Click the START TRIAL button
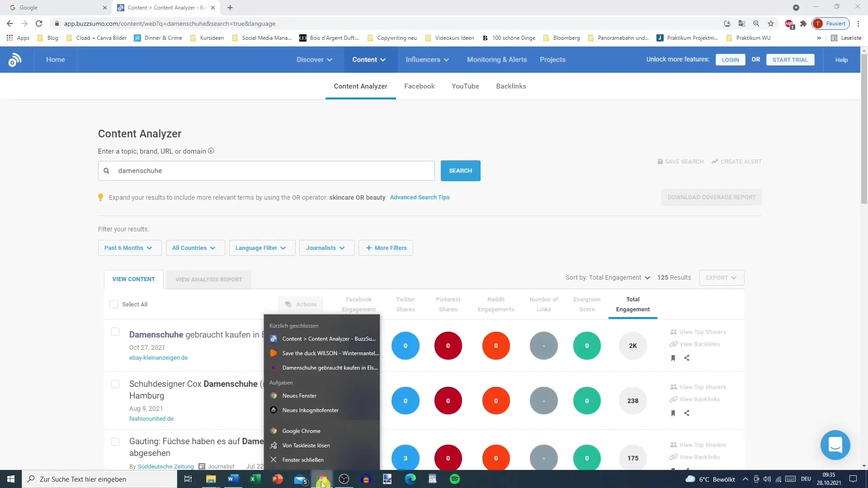 coord(790,60)
